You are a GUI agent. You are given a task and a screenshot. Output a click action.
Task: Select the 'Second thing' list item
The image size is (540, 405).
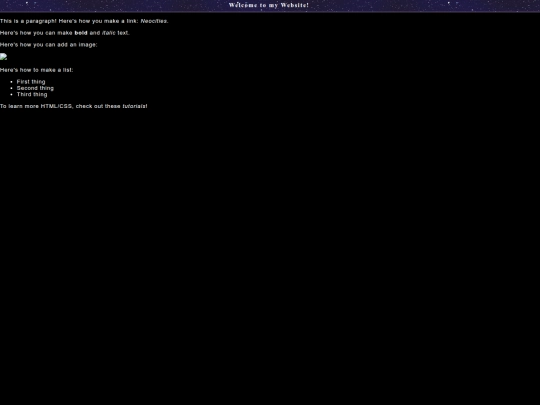(x=35, y=88)
